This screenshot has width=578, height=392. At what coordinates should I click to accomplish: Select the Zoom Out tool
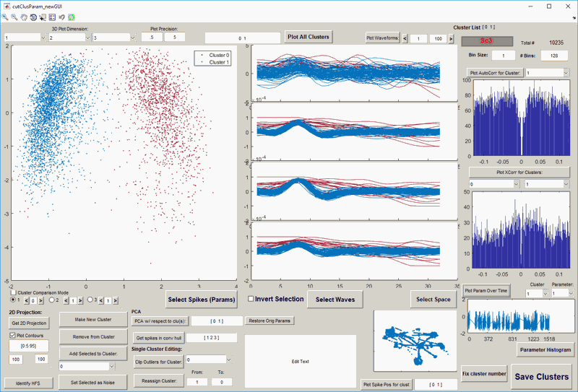14,17
